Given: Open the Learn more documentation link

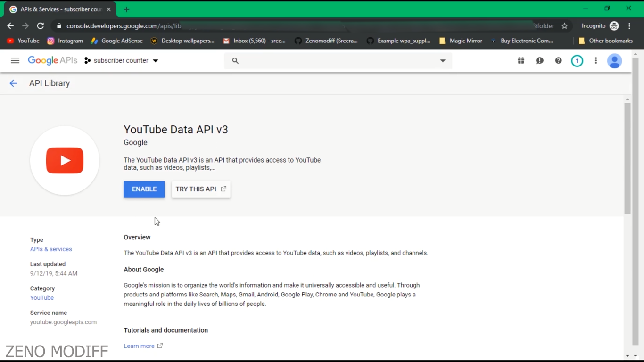Looking at the screenshot, I should [x=143, y=346].
